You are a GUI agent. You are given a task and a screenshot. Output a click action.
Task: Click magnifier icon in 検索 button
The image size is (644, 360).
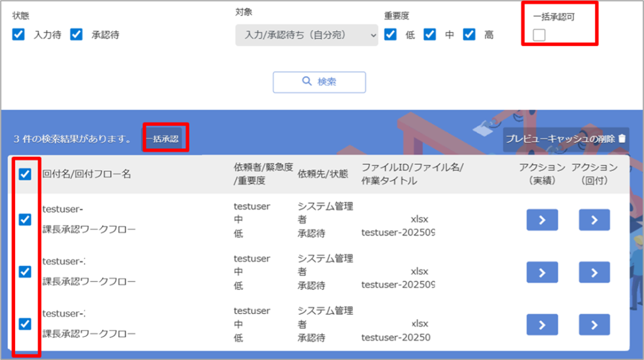307,82
